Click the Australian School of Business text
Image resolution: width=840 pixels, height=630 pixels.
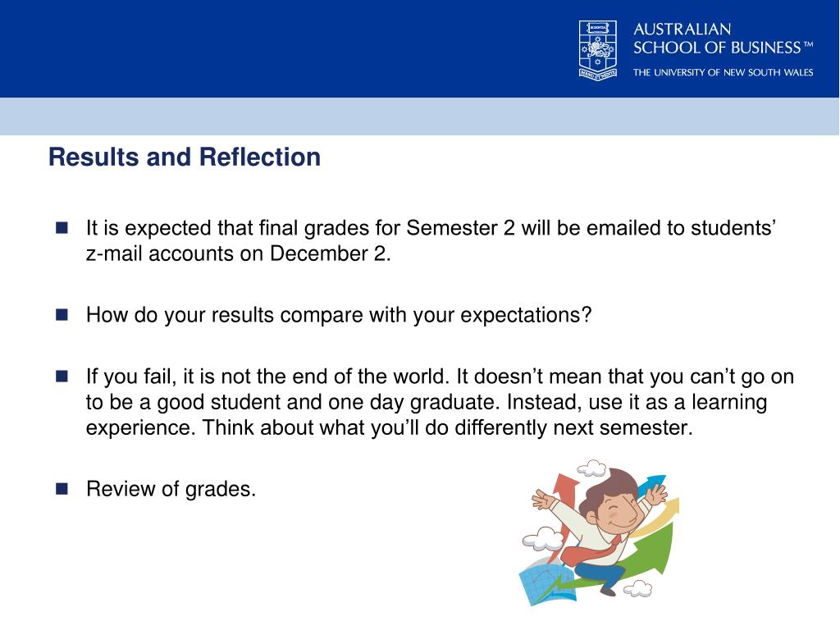tap(723, 38)
